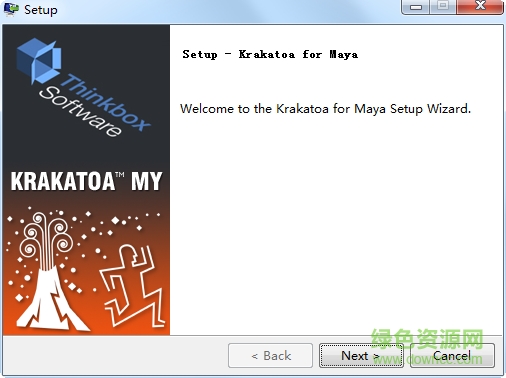Close the Setup window
Viewport: 506px width, 378px height.
tap(480, 7)
